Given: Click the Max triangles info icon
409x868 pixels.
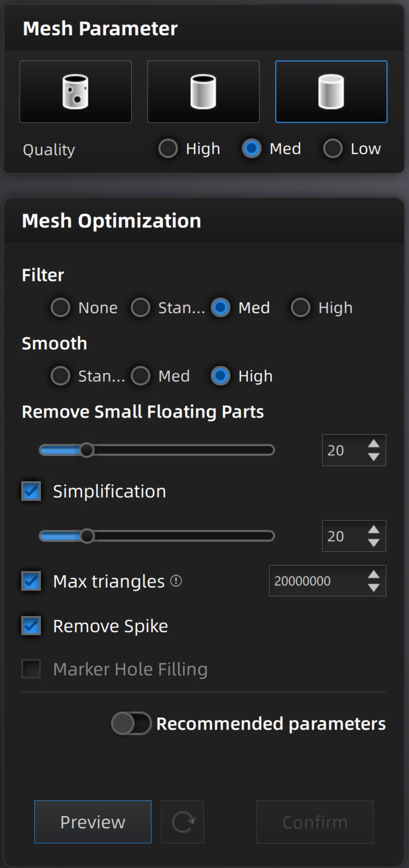Looking at the screenshot, I should pyautogui.click(x=176, y=580).
